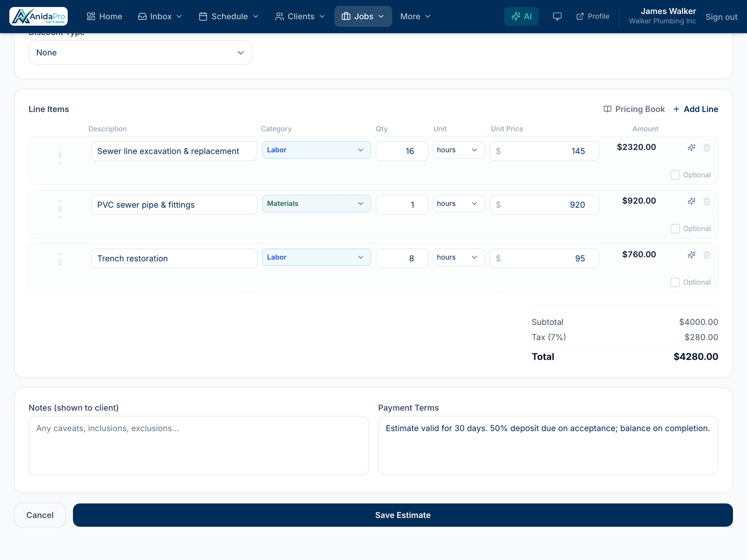Image resolution: width=747 pixels, height=560 pixels.
Task: Expand the More menu
Action: pyautogui.click(x=415, y=16)
